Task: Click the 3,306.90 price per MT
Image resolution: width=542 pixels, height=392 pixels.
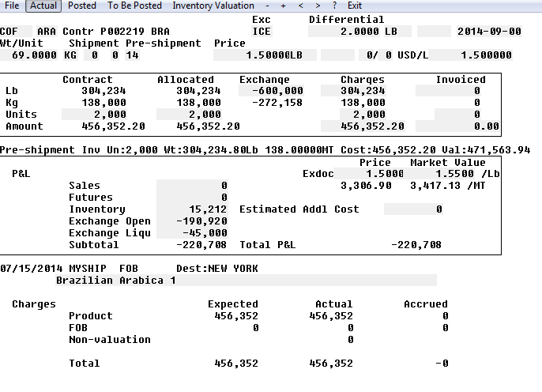Action: 366,186
